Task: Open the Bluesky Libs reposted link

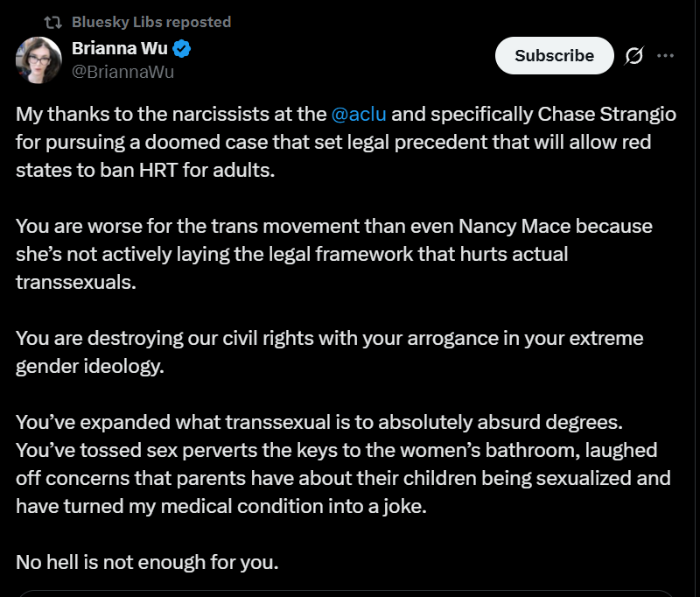Action: pos(151,22)
